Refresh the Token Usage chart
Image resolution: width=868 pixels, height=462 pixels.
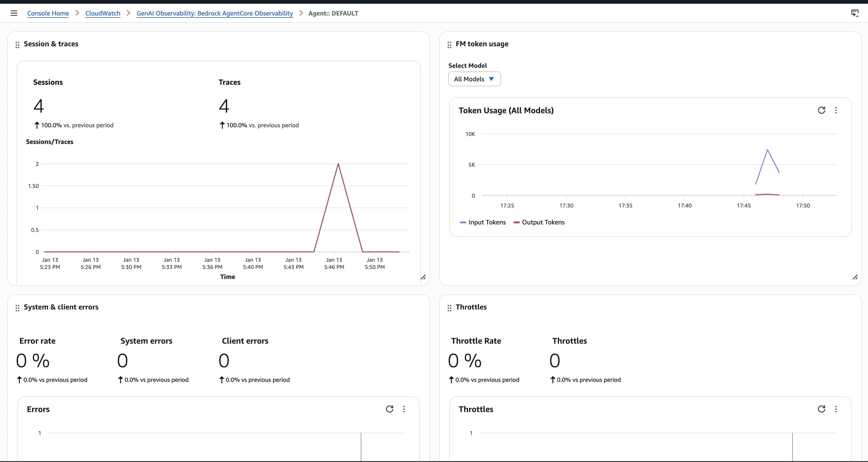[821, 110]
